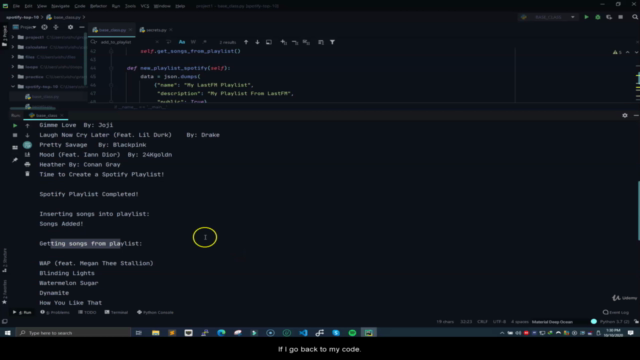Jump to next highlighted error arrow
640x360 pixels.
tap(636, 52)
